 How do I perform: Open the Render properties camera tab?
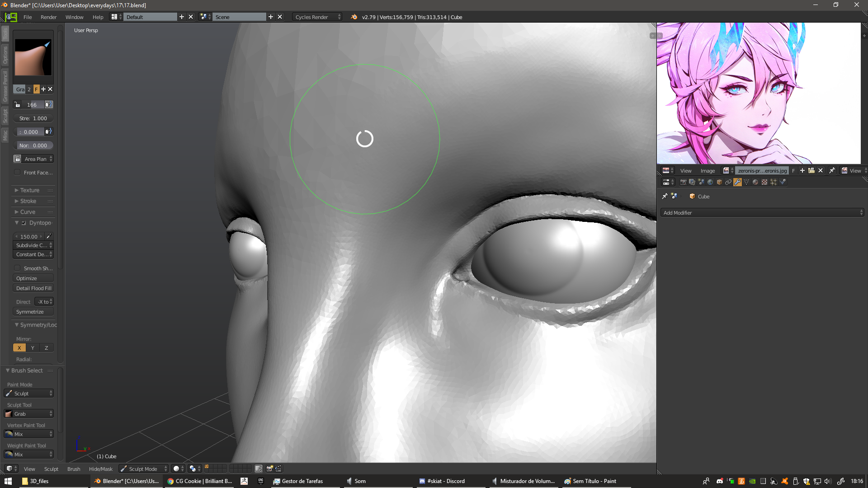click(683, 182)
